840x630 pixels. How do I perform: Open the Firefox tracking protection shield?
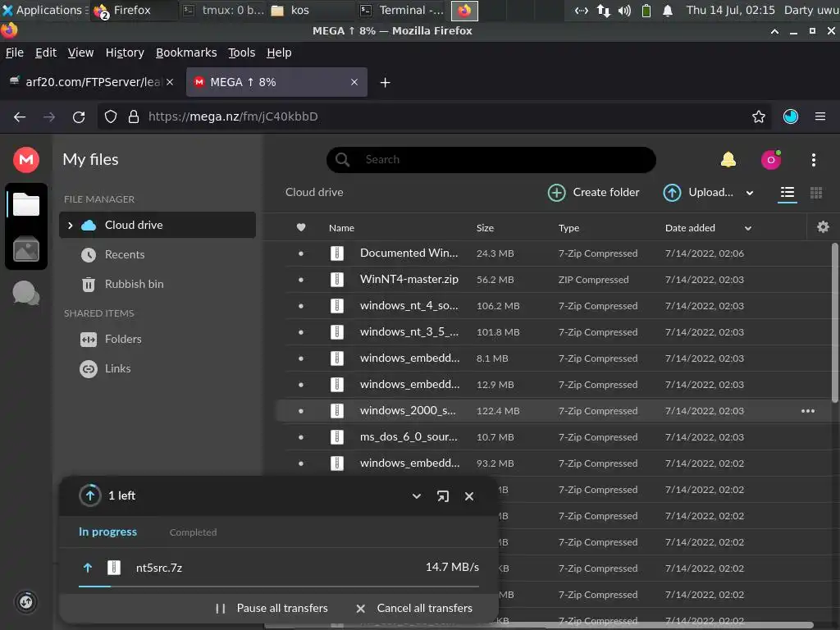click(111, 116)
